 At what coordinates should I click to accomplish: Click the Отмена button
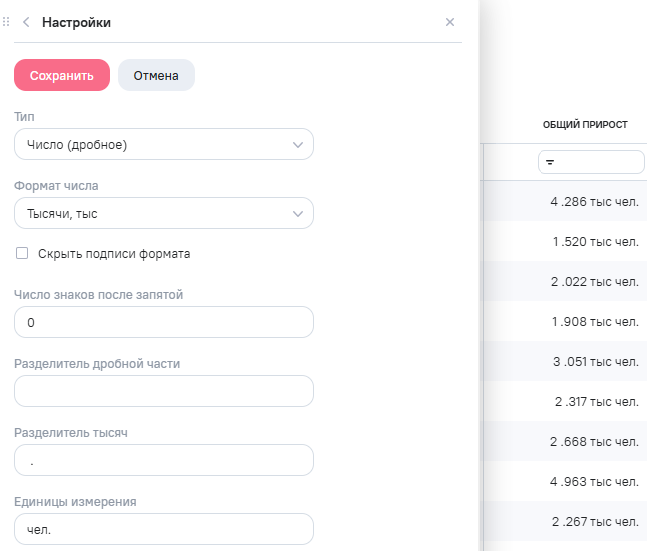tap(156, 75)
